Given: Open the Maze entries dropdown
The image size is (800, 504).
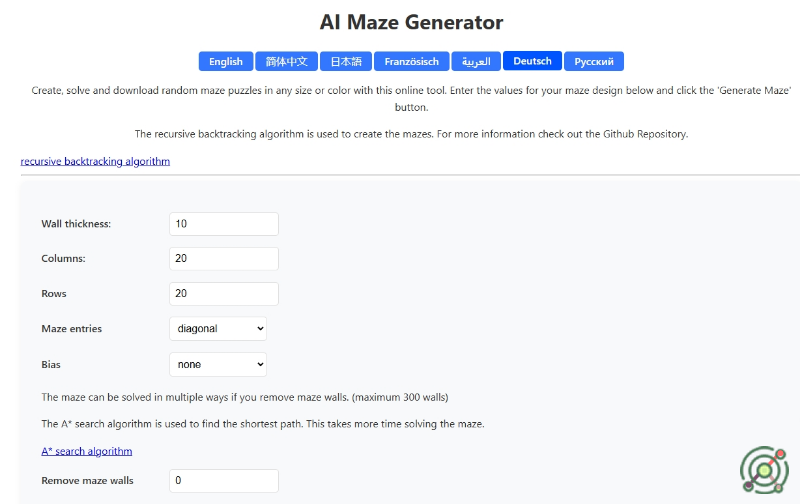Looking at the screenshot, I should pos(218,328).
